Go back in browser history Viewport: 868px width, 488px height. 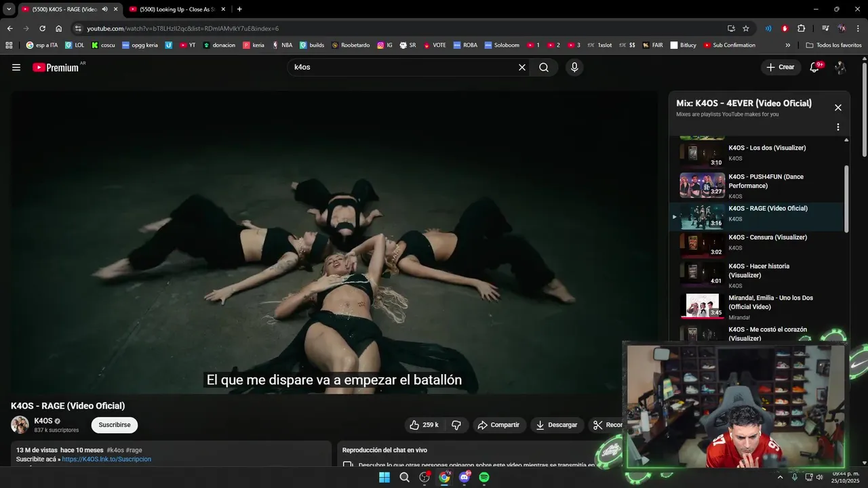click(x=9, y=28)
